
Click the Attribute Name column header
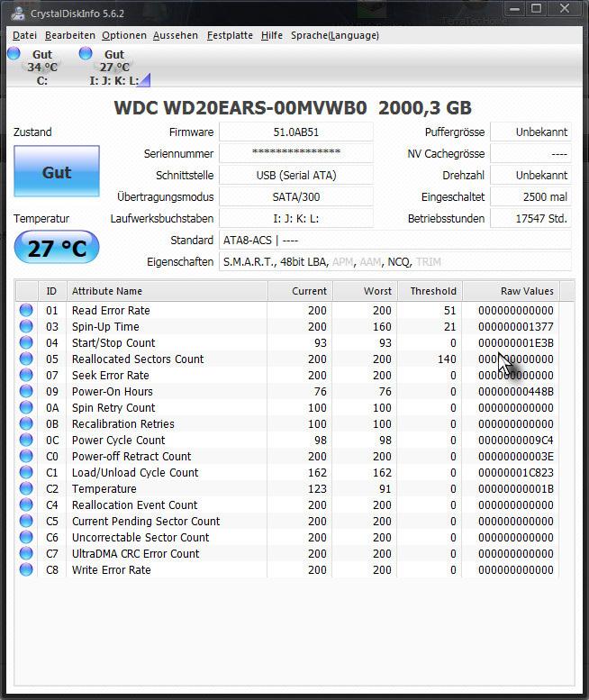pyautogui.click(x=168, y=291)
